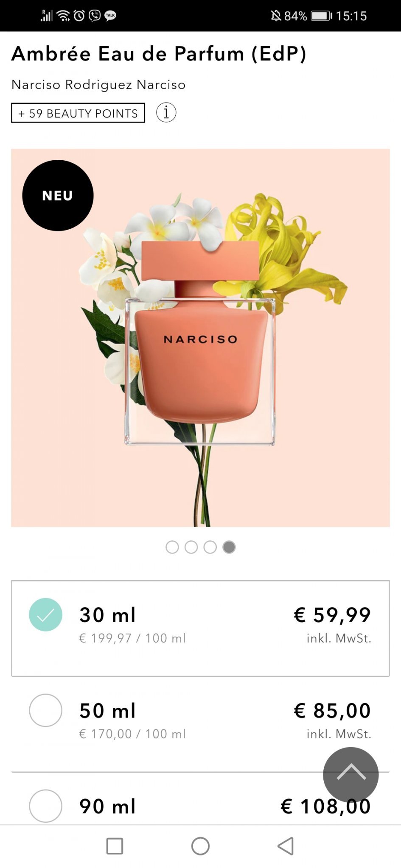Open Narciso Rodriguez Narciso brand link
The image size is (401, 868).
click(x=98, y=84)
